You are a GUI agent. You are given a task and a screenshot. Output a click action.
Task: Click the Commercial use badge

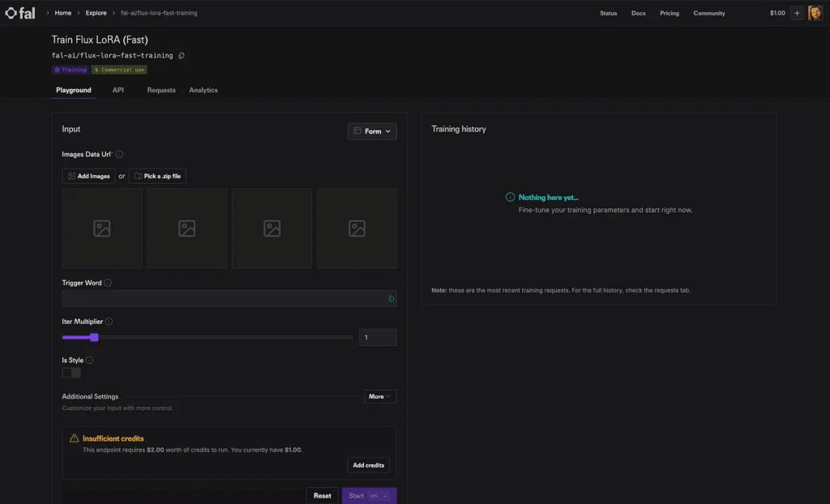pyautogui.click(x=119, y=70)
